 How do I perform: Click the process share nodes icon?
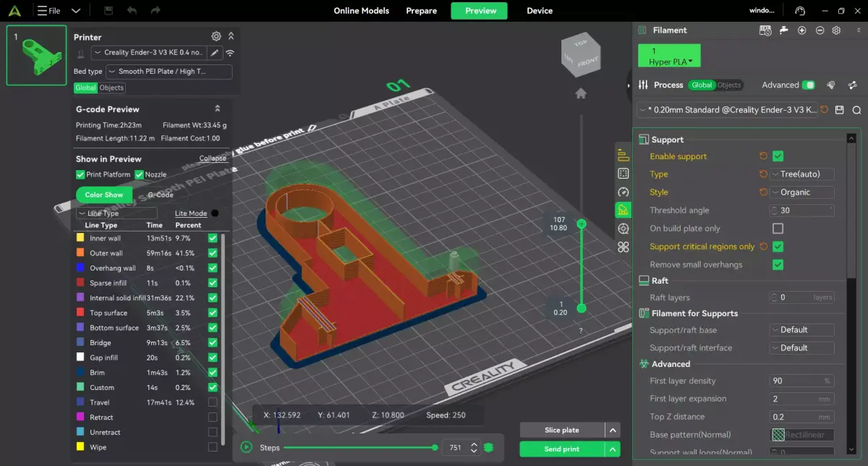[x=853, y=85]
